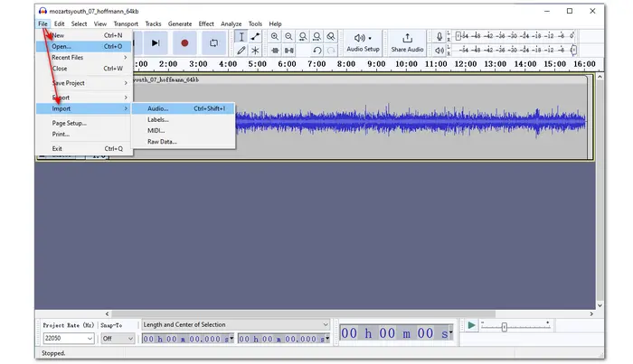Open the Tools menu
The image size is (633, 364).
[255, 23]
